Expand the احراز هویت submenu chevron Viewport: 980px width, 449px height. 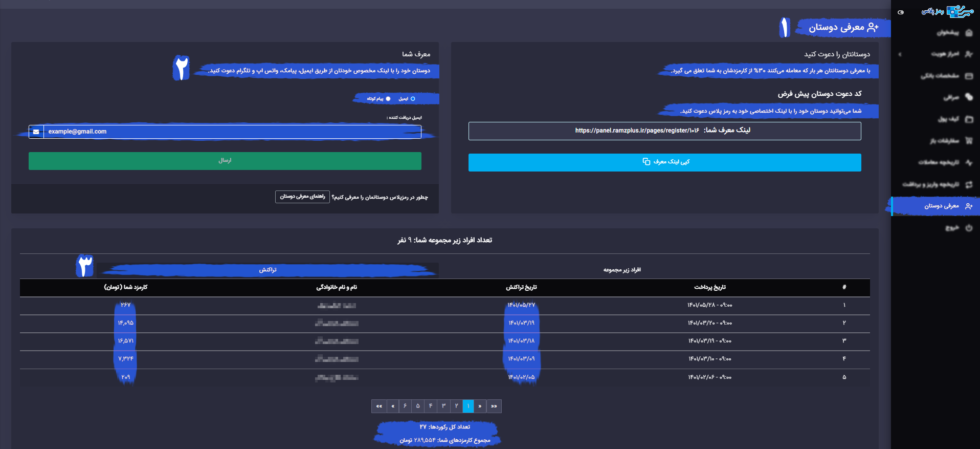pyautogui.click(x=900, y=54)
